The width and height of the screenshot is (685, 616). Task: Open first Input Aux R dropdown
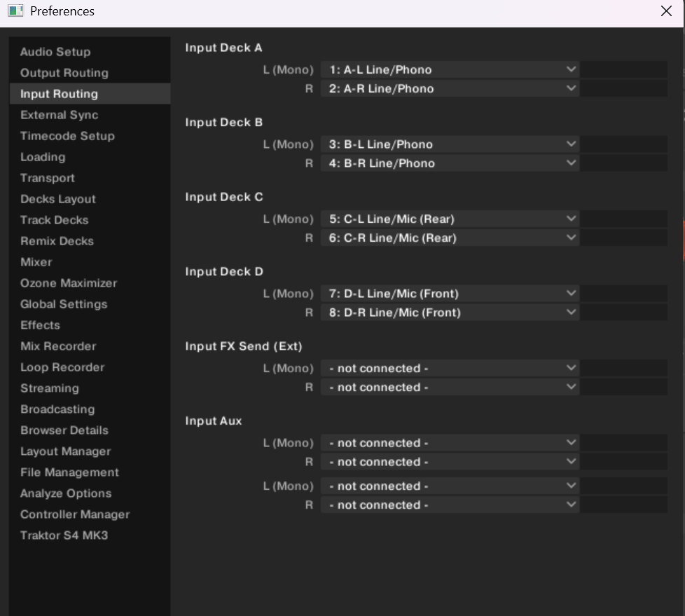[450, 462]
